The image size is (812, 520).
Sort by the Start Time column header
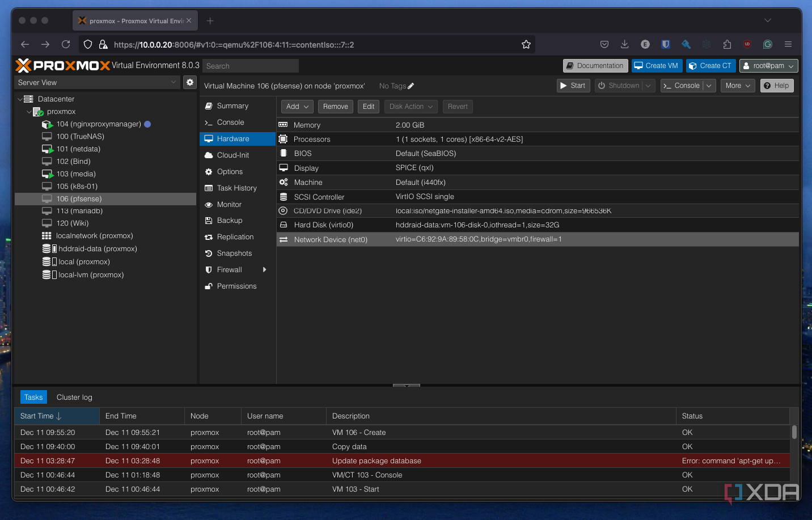(57, 416)
